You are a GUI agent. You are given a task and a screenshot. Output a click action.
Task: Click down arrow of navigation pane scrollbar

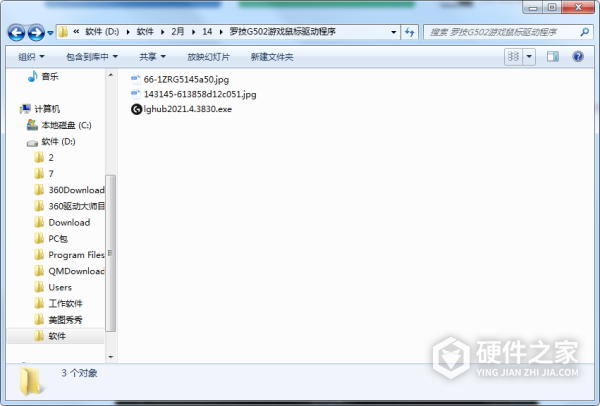(111, 357)
